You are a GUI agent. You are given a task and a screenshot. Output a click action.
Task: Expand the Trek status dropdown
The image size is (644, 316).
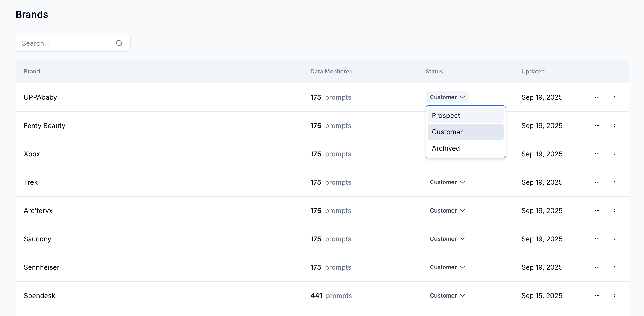[x=447, y=182]
